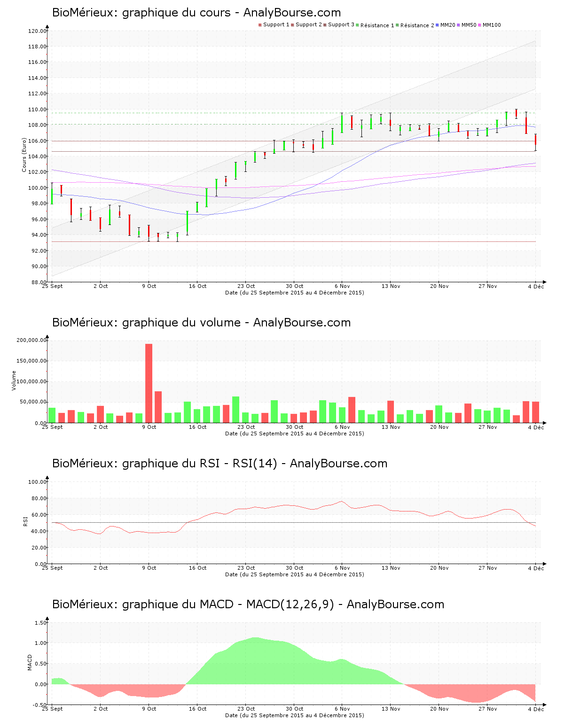Click '16 Oct' date label under price chart

tap(197, 286)
